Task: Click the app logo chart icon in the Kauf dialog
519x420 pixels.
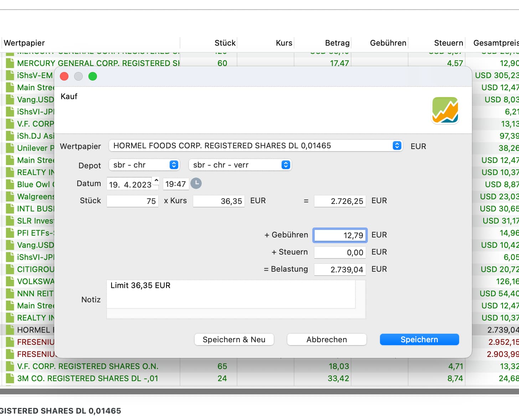Action: [x=445, y=110]
